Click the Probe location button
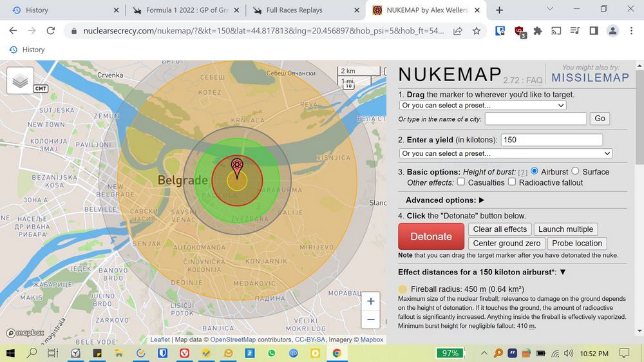644x362 pixels. (x=577, y=243)
